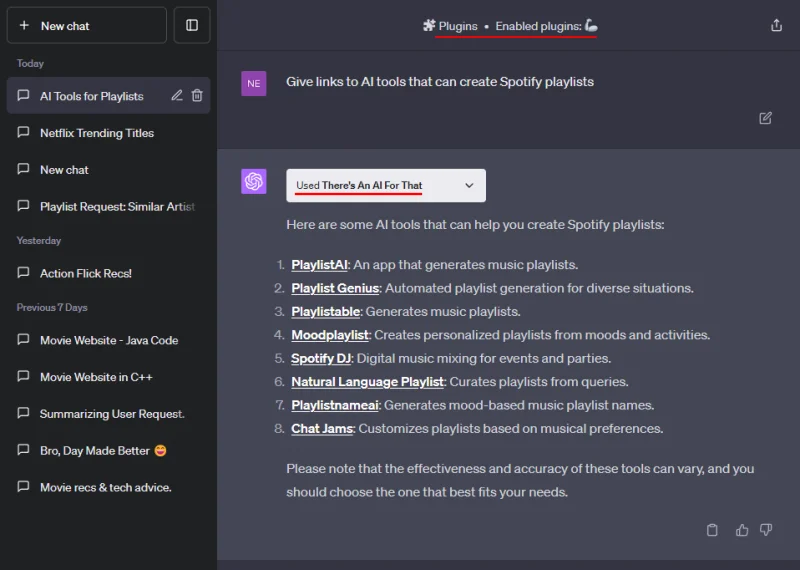The width and height of the screenshot is (800, 570).
Task: Open the Spotify DJ link
Action: [321, 359]
